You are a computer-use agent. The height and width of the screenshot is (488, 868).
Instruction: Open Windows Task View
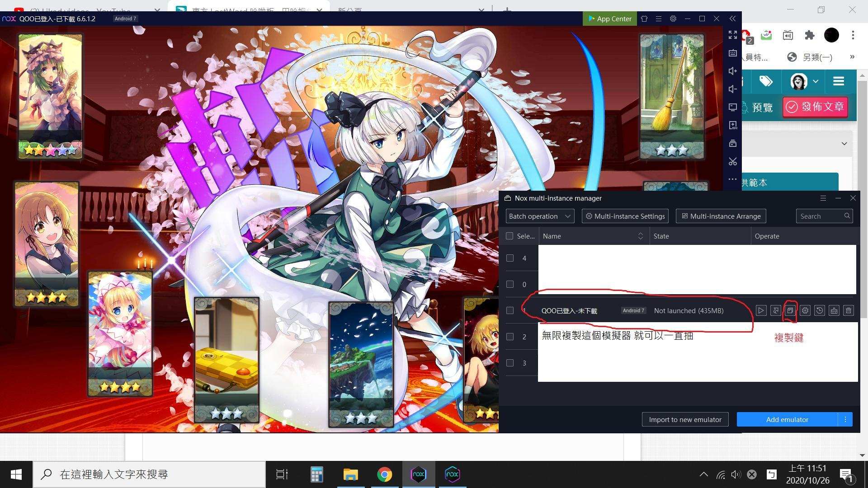point(282,474)
